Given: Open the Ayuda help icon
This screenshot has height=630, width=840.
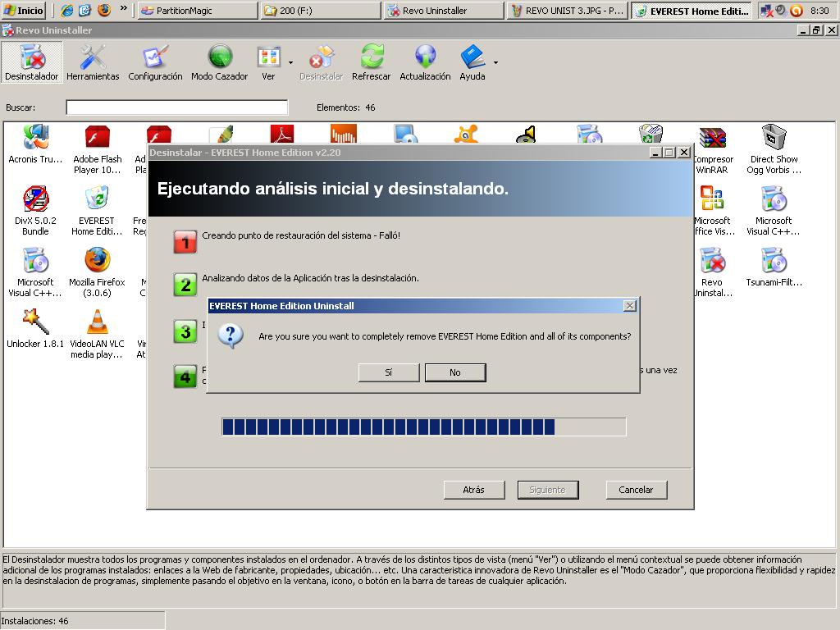Looking at the screenshot, I should (472, 62).
